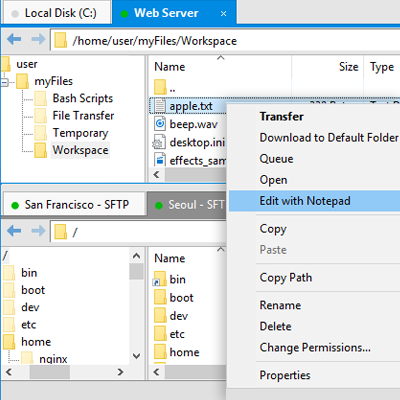Click the lower tree's horizontal scroll right arrow
400x400 pixels.
[120, 372]
